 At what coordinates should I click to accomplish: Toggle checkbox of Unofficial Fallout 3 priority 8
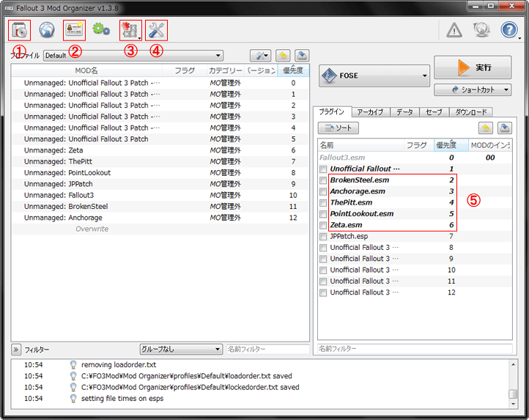coord(323,248)
